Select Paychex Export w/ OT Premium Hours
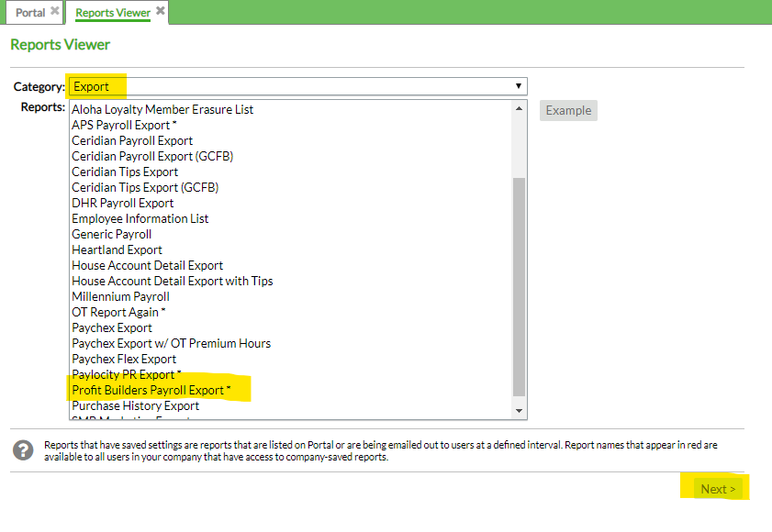 (172, 344)
